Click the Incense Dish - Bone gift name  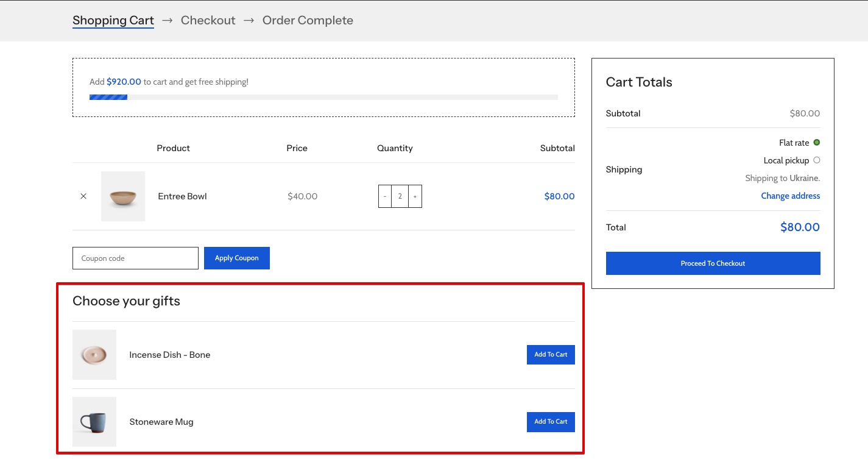click(170, 355)
